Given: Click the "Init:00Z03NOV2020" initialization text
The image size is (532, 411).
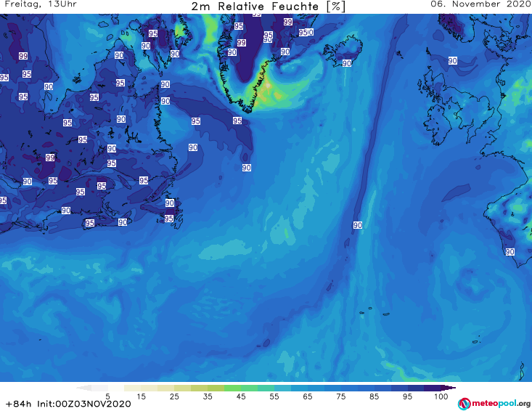Looking at the screenshot, I should click(x=83, y=404).
